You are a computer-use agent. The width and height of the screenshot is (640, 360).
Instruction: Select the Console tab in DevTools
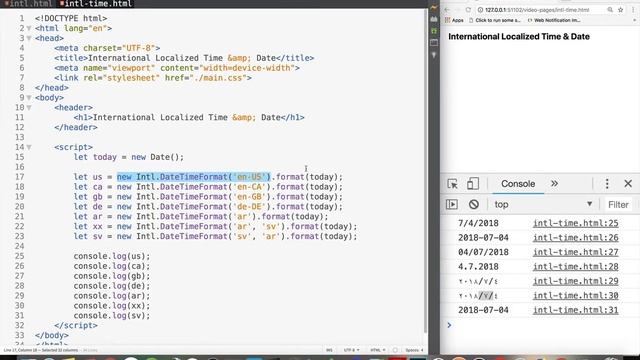point(518,184)
